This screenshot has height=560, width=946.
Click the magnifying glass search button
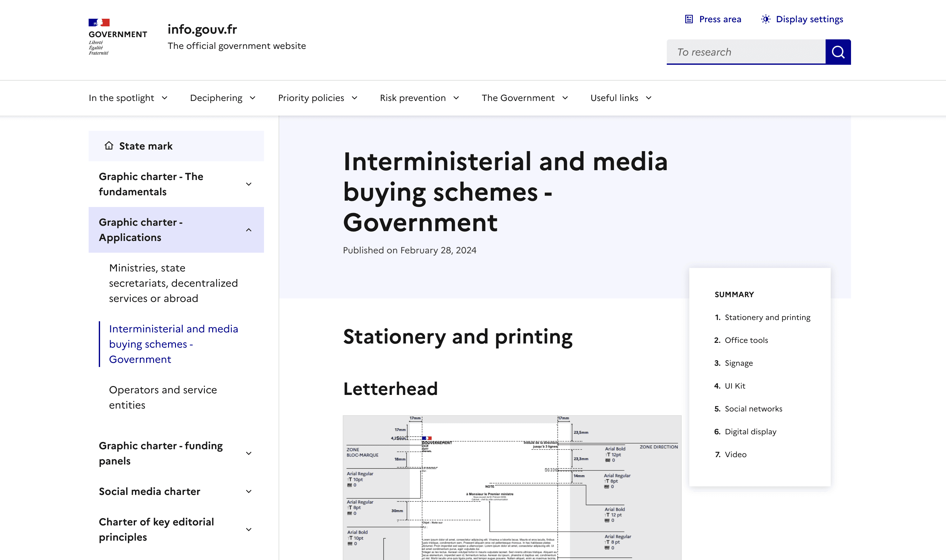[838, 52]
